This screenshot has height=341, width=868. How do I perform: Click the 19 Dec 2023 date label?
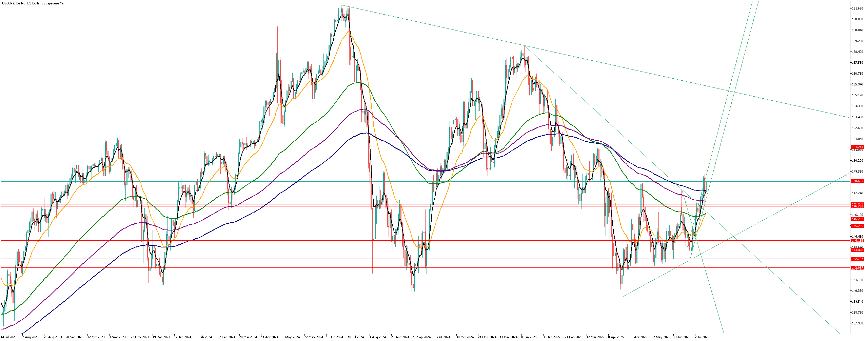pyautogui.click(x=161, y=337)
